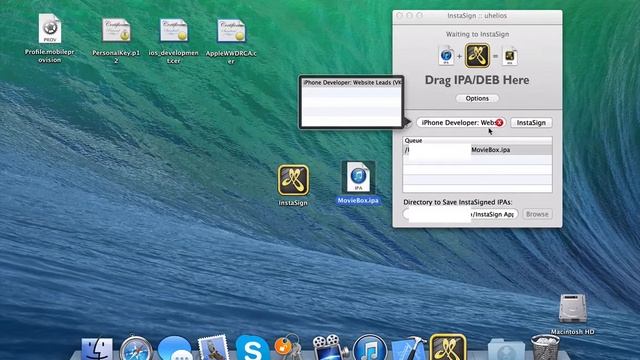Clear the selected iPhone Developer certificate
640x360 pixels.
[499, 122]
